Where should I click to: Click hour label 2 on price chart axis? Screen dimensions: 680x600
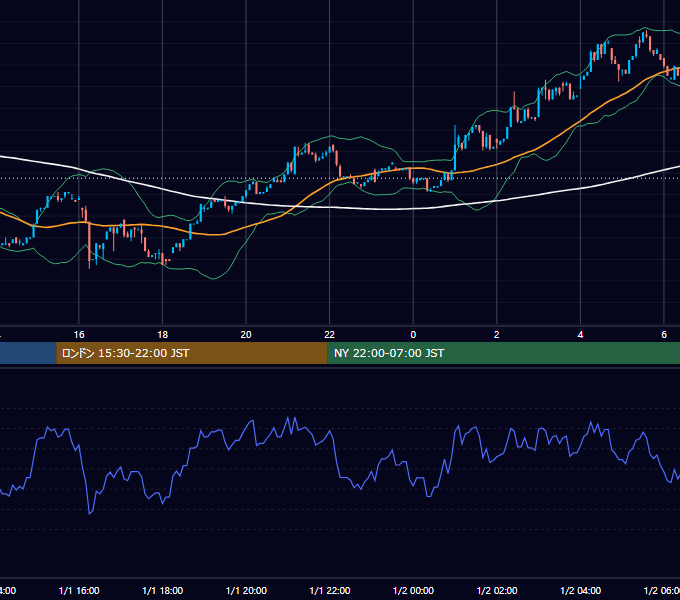[x=497, y=335]
